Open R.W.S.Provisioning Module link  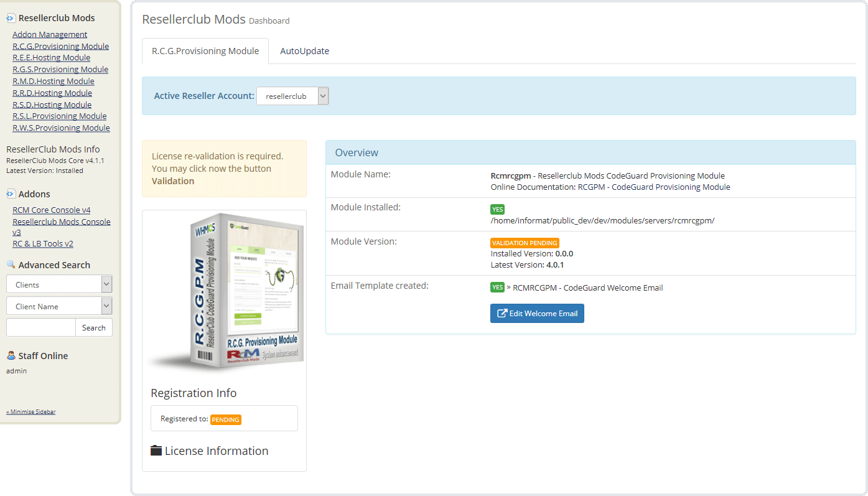coord(61,128)
